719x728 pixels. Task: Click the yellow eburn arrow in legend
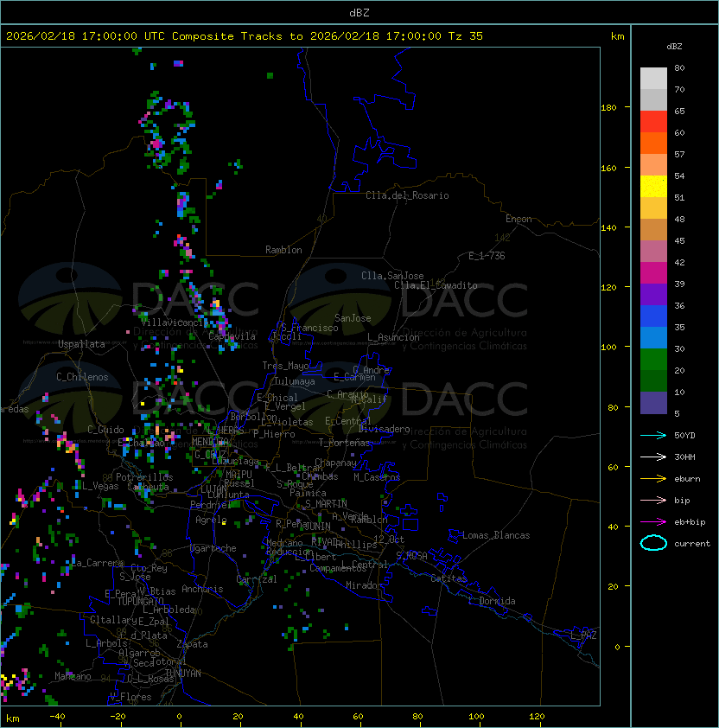[x=653, y=479]
